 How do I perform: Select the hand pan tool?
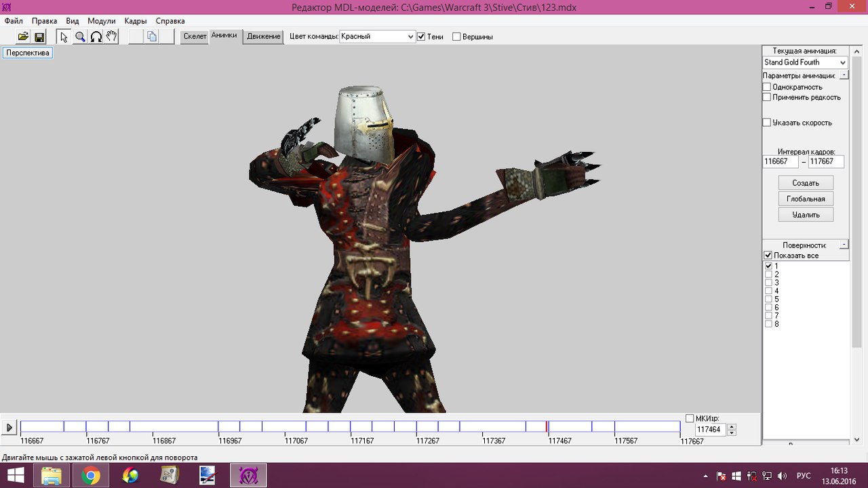[112, 37]
